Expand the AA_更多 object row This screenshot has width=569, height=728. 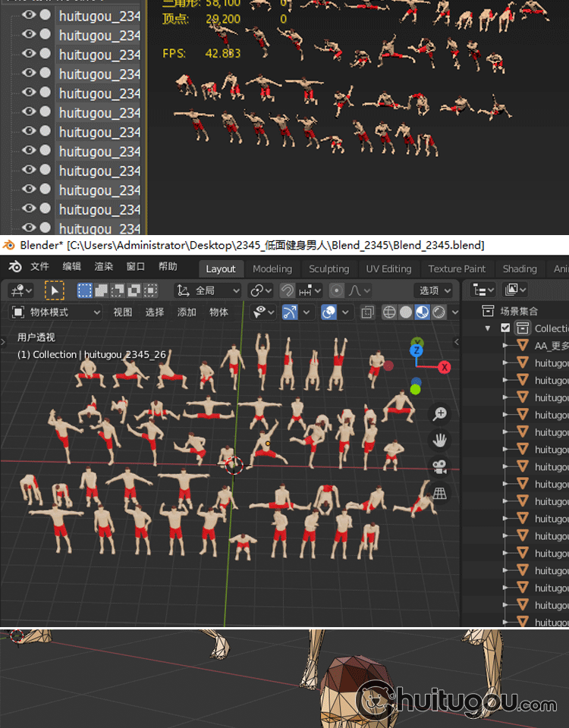point(505,346)
